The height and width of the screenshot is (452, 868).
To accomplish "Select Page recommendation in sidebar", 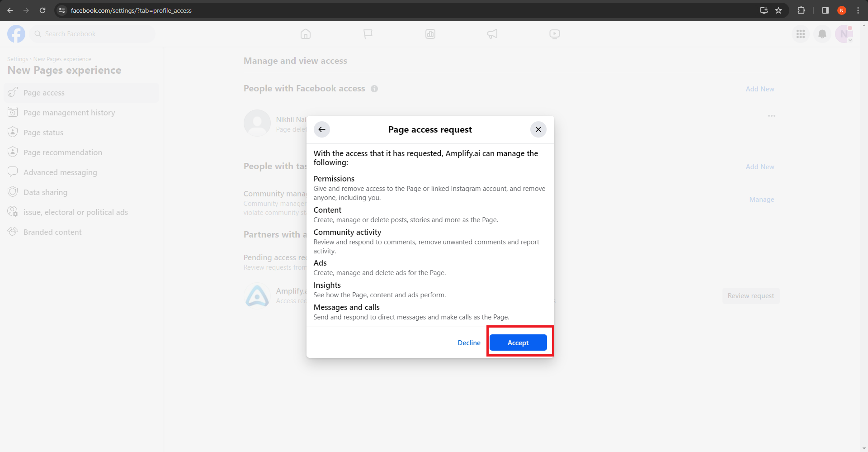I will click(81, 152).
